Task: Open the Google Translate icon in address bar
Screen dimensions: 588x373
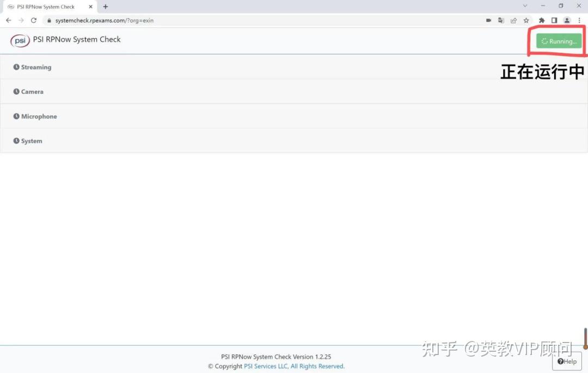Action: 501,20
